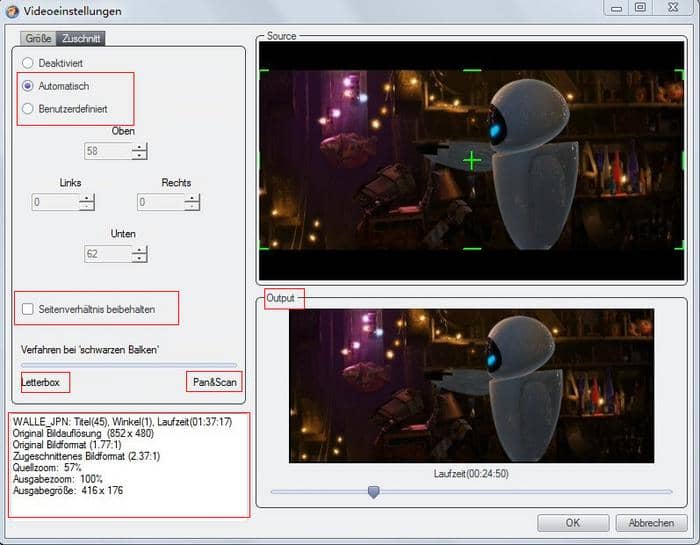
Task: Click the green center crosshair in Source preview
Action: [x=472, y=160]
